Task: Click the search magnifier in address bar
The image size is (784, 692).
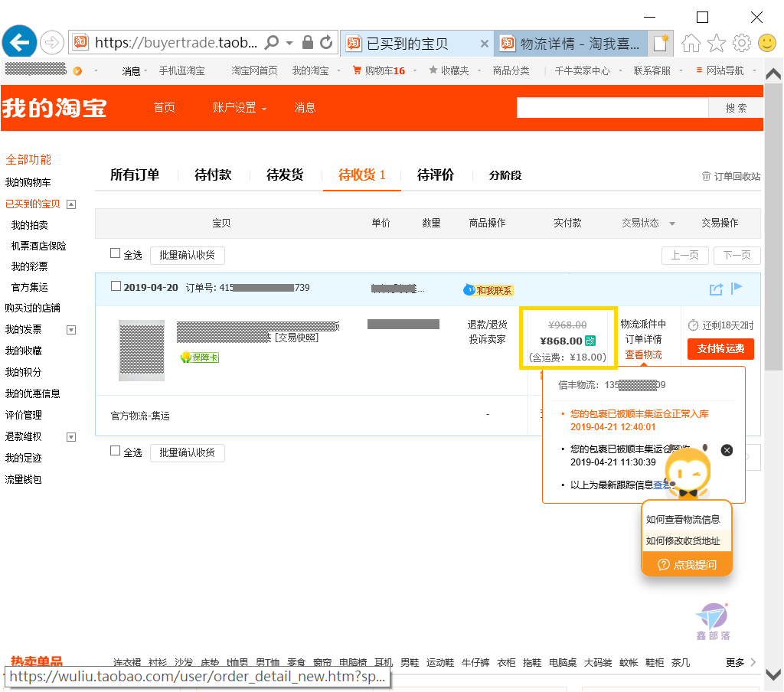Action: (272, 42)
